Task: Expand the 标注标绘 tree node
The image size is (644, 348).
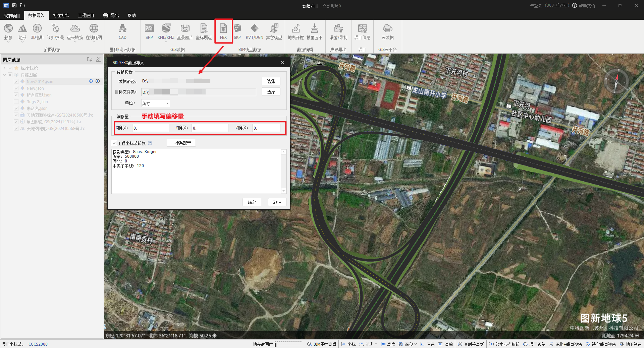Action: tap(4, 68)
